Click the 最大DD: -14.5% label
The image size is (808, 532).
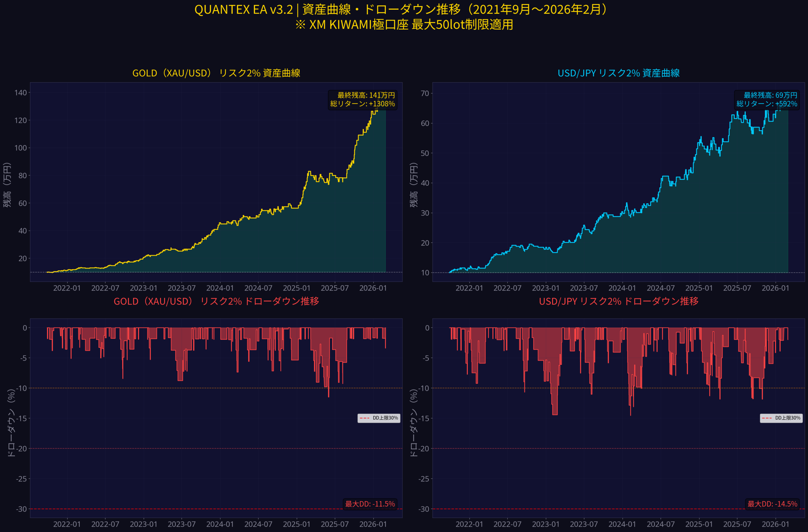tap(772, 504)
